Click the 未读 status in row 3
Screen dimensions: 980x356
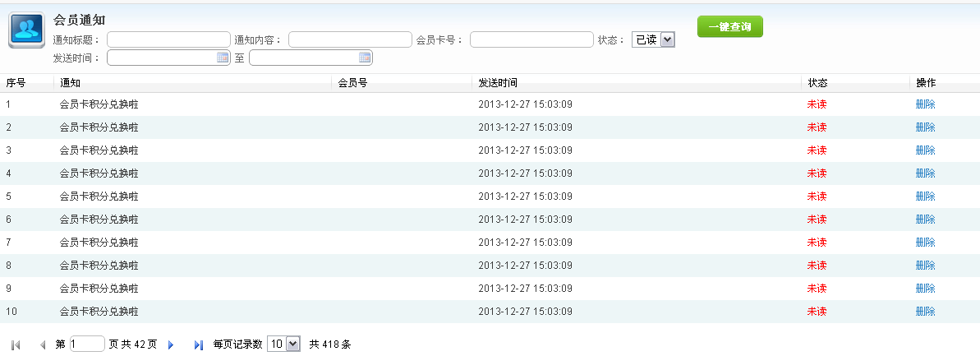(x=817, y=150)
